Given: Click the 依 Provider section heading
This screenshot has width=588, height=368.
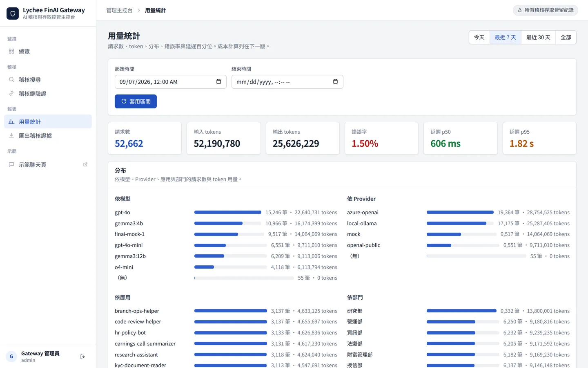Looking at the screenshot, I should (x=361, y=199).
